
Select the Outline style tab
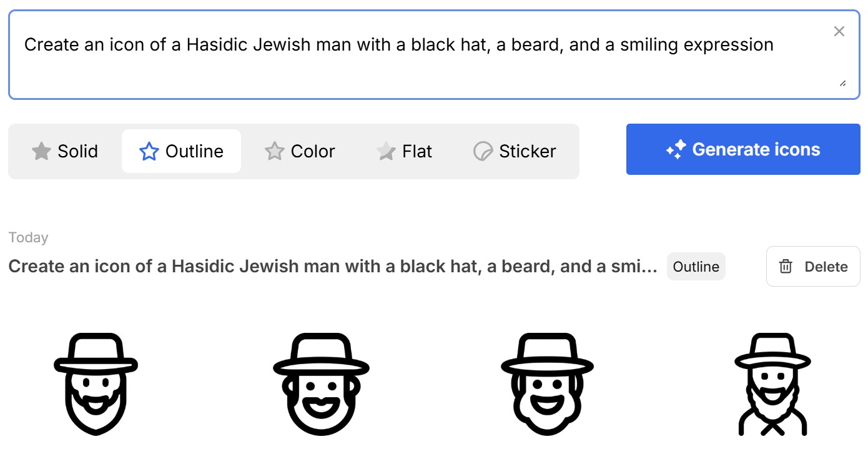pos(181,151)
